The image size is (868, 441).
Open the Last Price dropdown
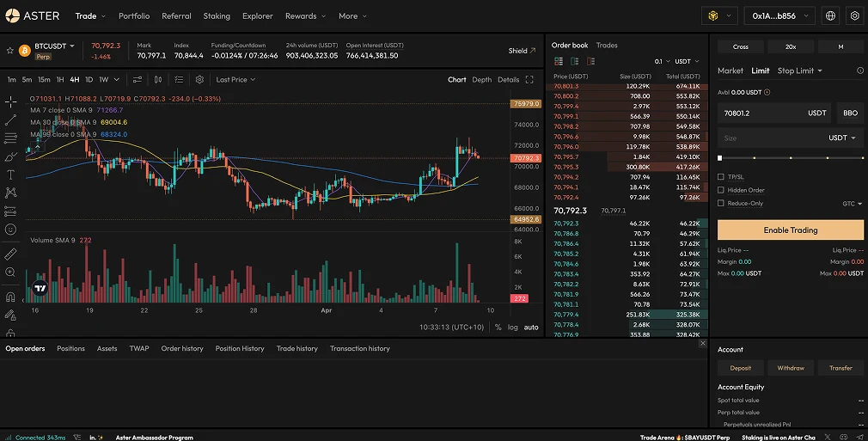pyautogui.click(x=236, y=80)
